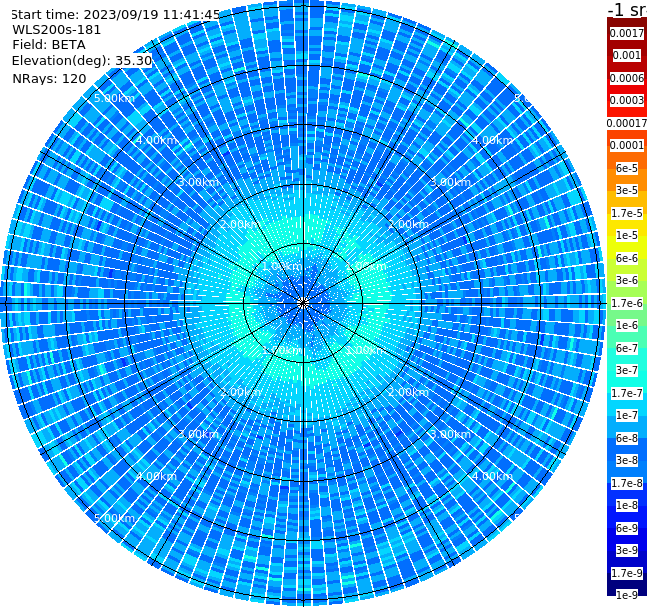Pick the yellow colorbar band beside 1e-5
647x607 pixels.
(627, 244)
